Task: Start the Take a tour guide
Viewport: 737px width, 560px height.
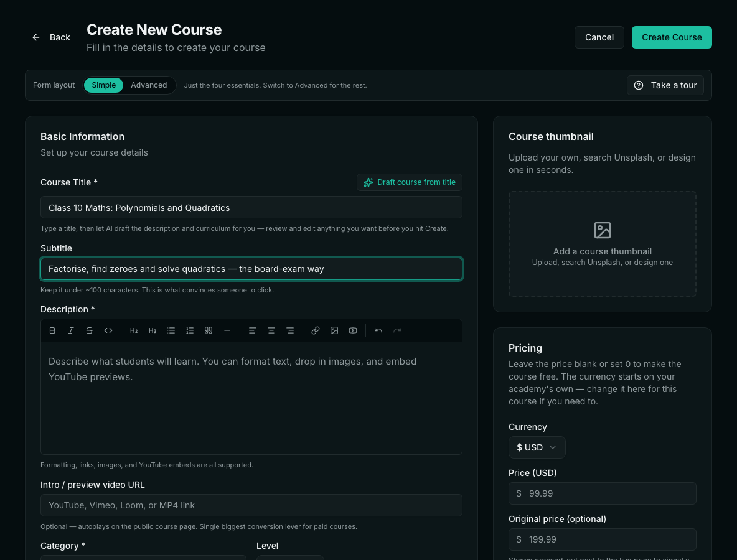Action: click(665, 85)
